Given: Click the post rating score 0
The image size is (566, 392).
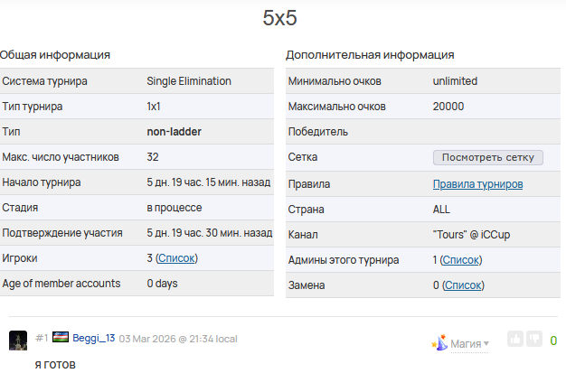Looking at the screenshot, I should (553, 341).
